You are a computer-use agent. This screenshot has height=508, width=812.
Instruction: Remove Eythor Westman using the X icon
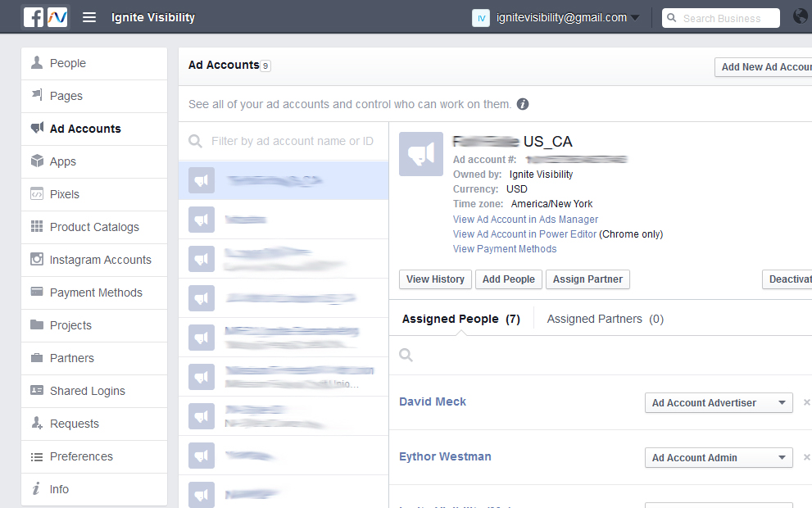(806, 457)
